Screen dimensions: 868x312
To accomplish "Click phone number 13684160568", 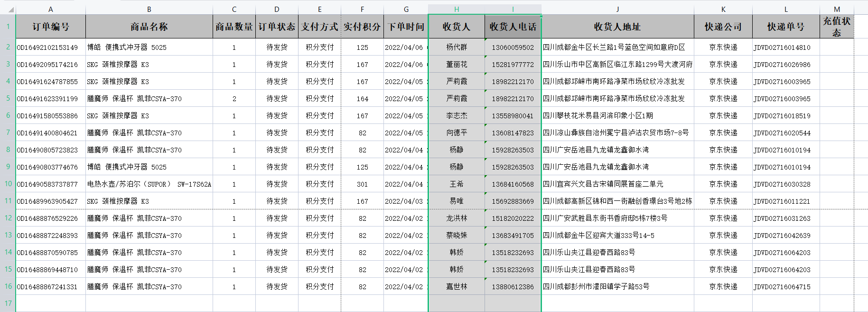I will (513, 184).
